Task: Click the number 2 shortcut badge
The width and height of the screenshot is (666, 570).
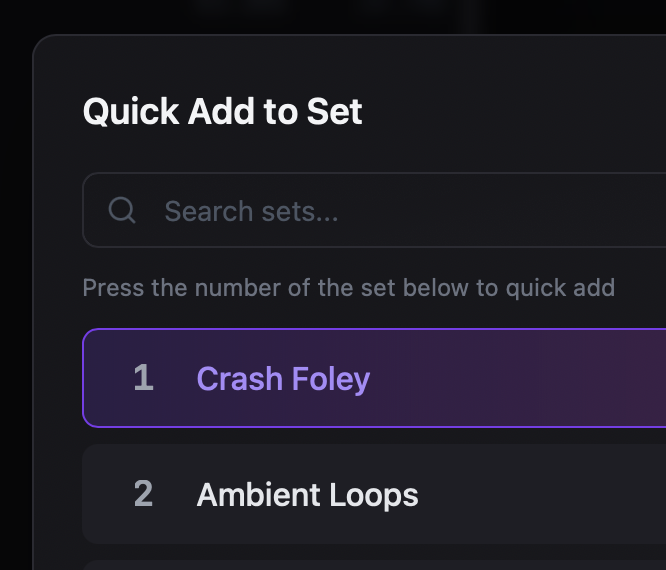Action: point(143,494)
